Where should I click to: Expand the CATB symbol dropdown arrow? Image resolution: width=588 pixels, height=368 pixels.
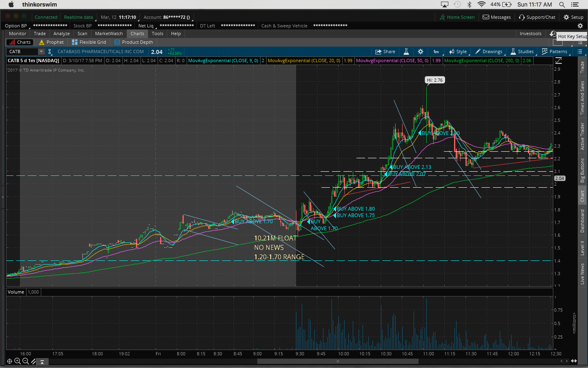pyautogui.click(x=41, y=52)
